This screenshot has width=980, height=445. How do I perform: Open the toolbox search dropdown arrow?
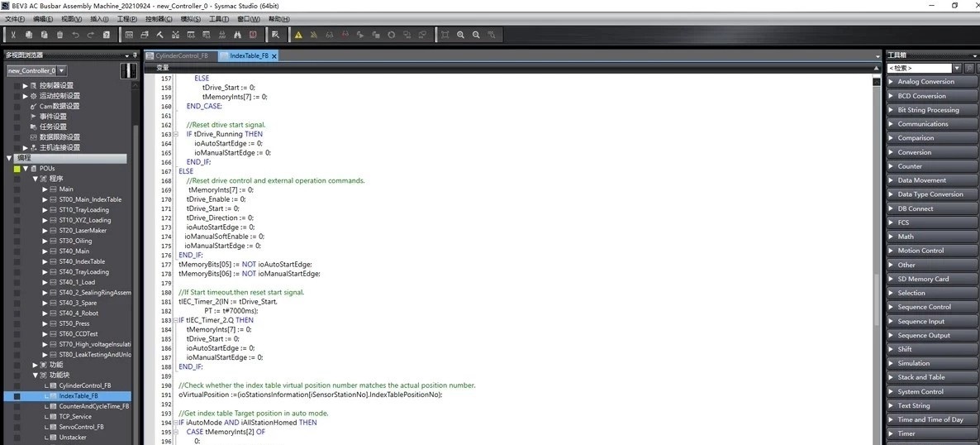tap(957, 68)
